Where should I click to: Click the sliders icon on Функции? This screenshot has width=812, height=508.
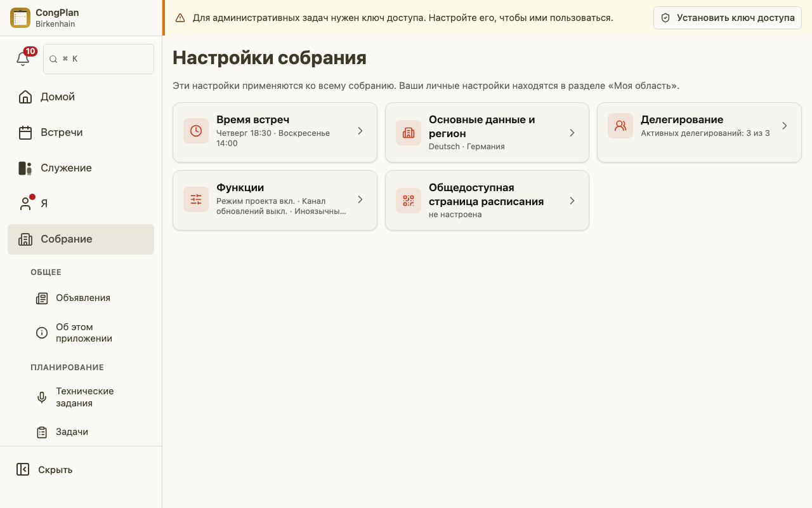[x=196, y=199]
